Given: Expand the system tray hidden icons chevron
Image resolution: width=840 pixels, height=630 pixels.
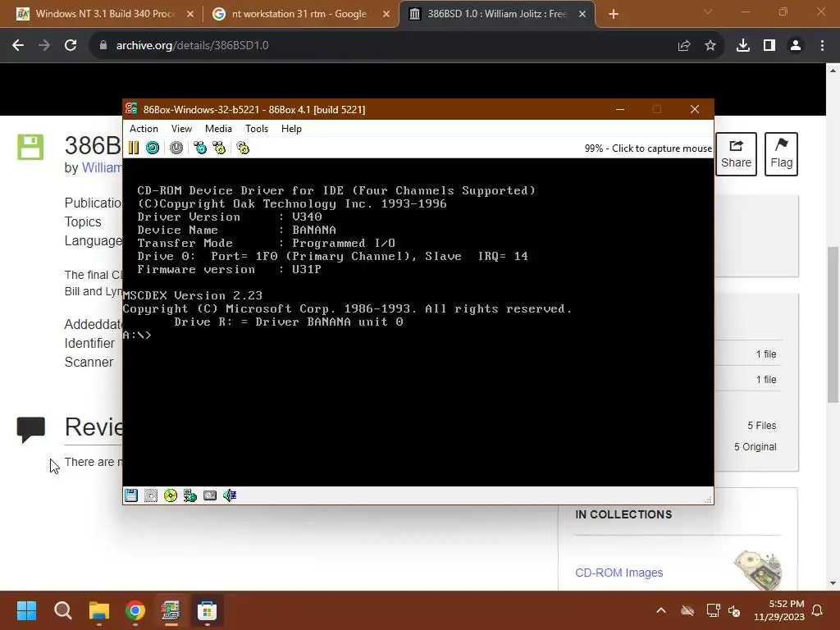Looking at the screenshot, I should click(x=661, y=610).
